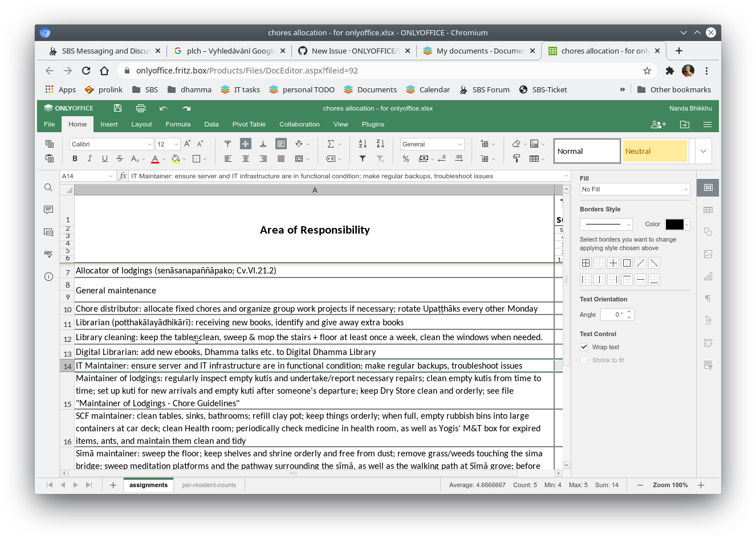Apply the Neutral cell style
The image size is (756, 539).
point(655,150)
